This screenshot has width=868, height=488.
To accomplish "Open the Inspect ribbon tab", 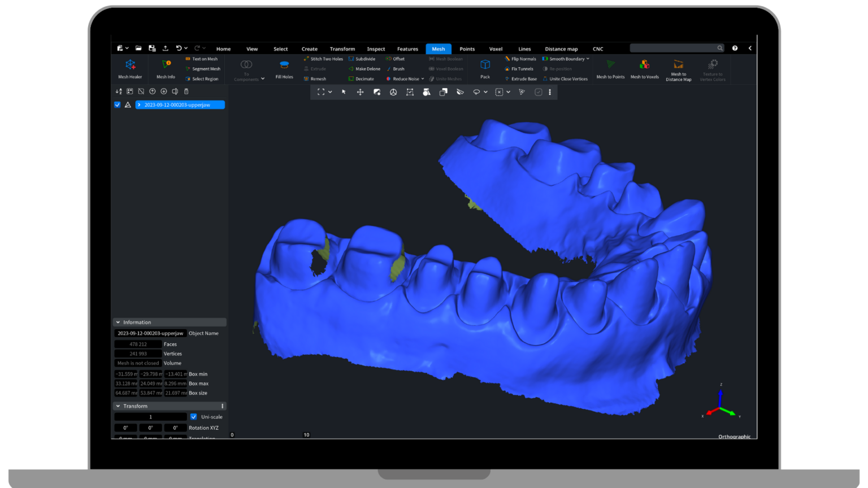I will coord(376,49).
